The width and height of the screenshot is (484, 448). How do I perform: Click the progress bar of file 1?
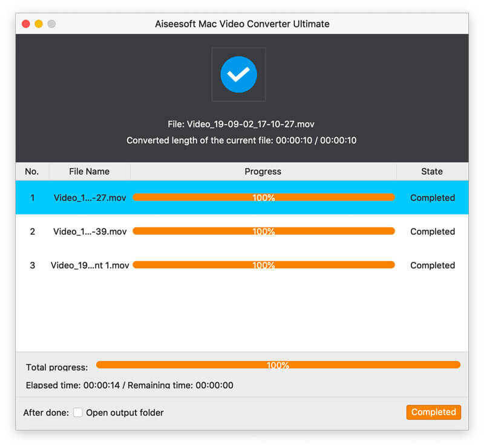264,198
